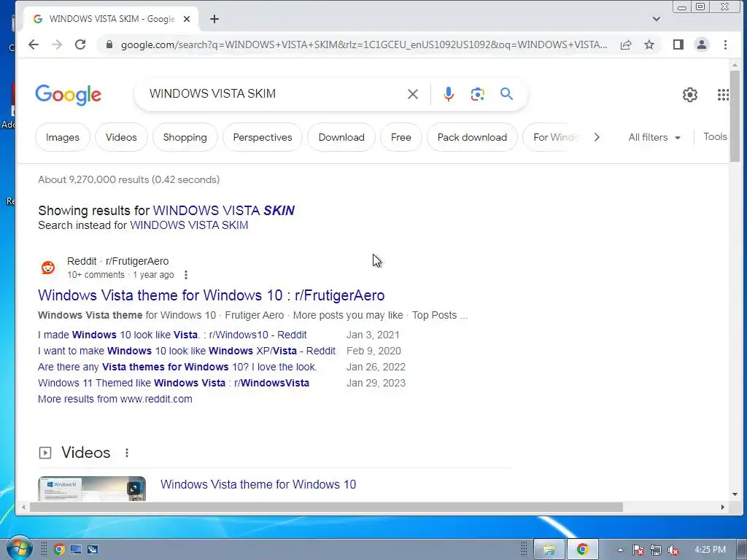Show hidden tray icons arrow

click(x=620, y=550)
